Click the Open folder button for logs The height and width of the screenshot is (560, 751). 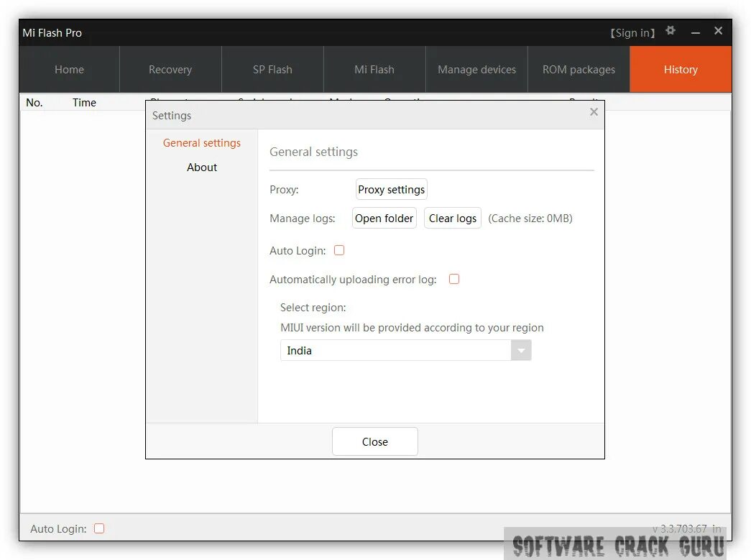[384, 219]
